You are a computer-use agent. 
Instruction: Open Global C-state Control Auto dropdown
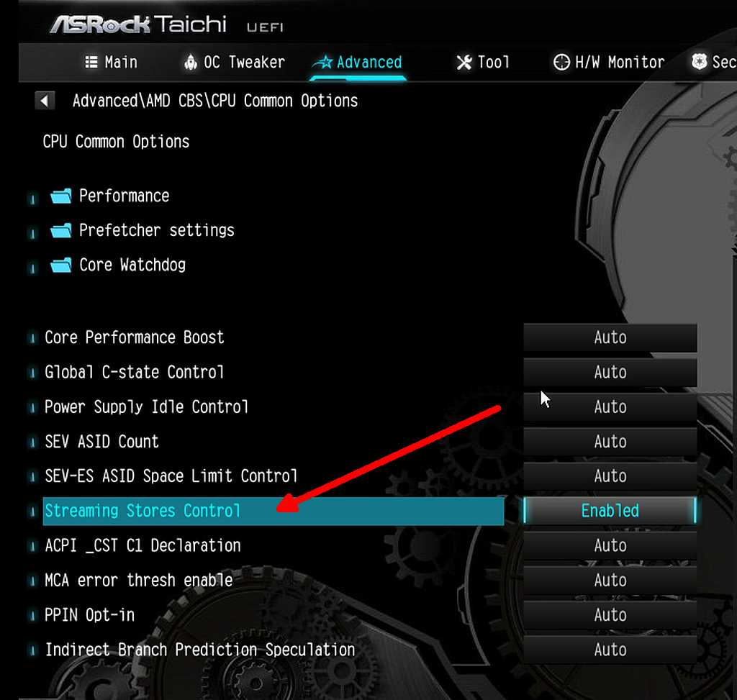(610, 372)
